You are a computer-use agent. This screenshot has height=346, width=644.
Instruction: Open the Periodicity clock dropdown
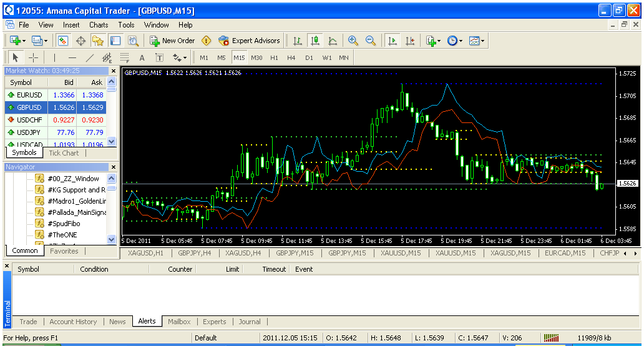(454, 41)
